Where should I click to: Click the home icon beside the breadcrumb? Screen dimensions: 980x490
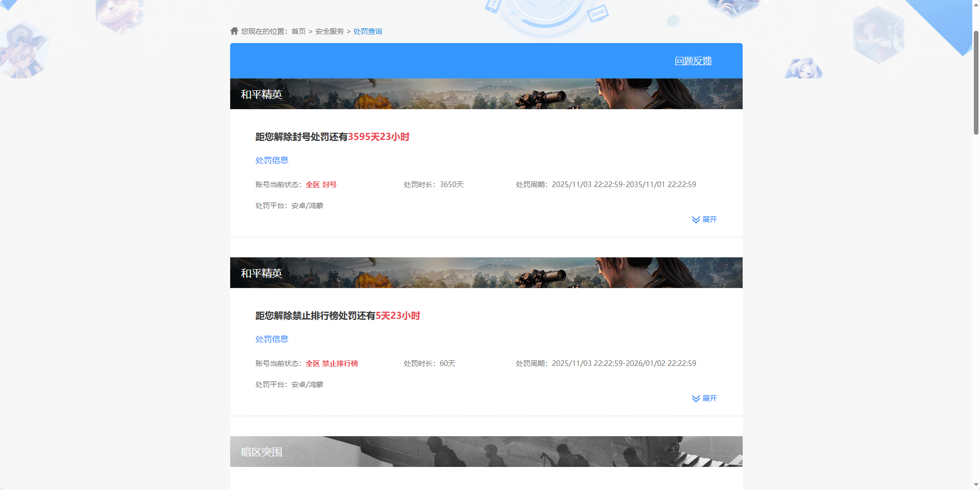234,31
